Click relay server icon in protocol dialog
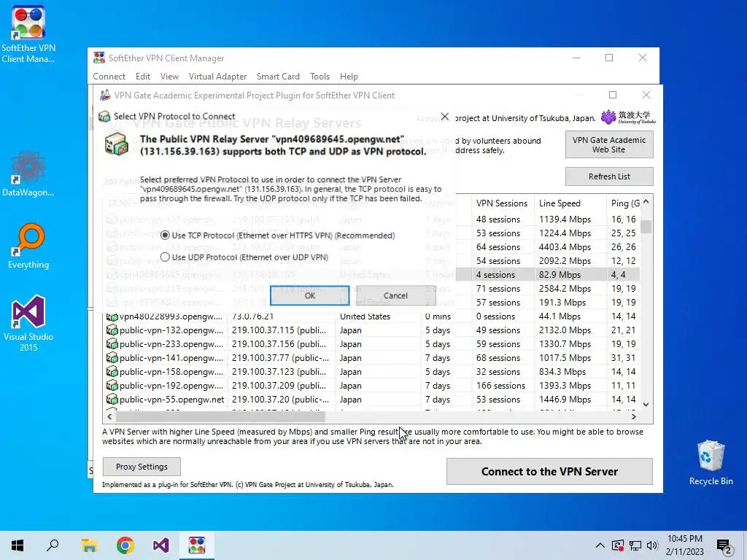This screenshot has height=560, width=747. click(x=116, y=144)
